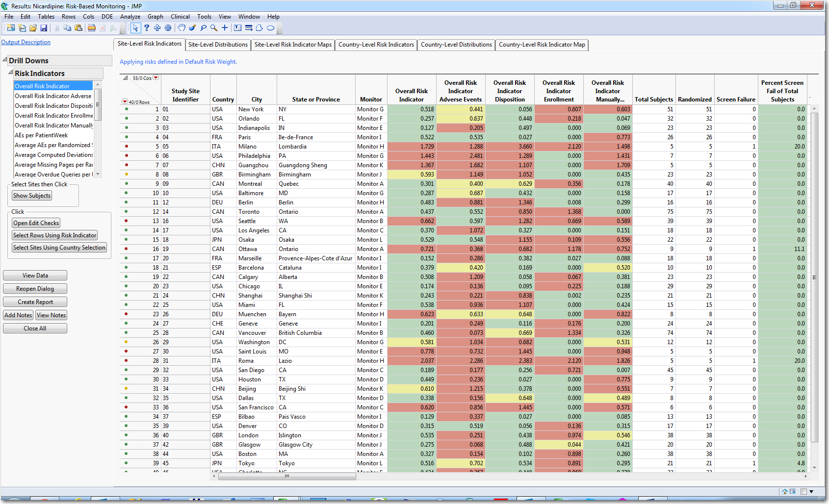Click the New Script toolbar icon
The image size is (829, 504).
tap(22, 28)
